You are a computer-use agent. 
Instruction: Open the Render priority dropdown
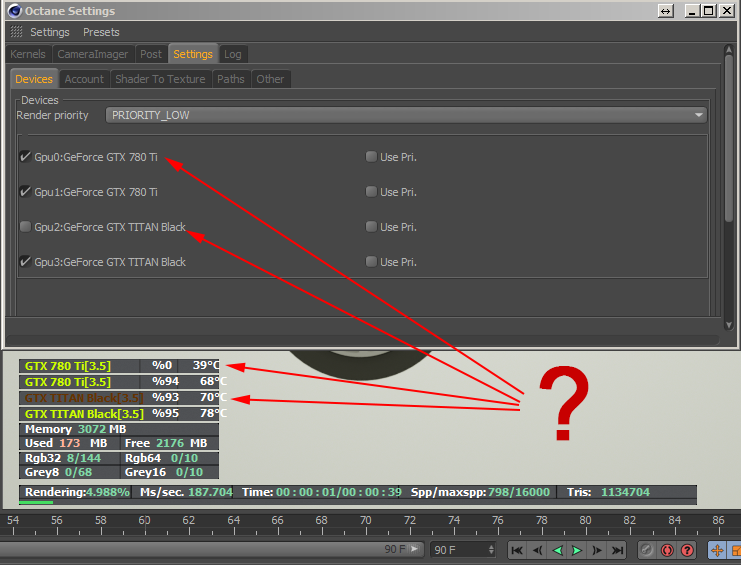click(406, 115)
